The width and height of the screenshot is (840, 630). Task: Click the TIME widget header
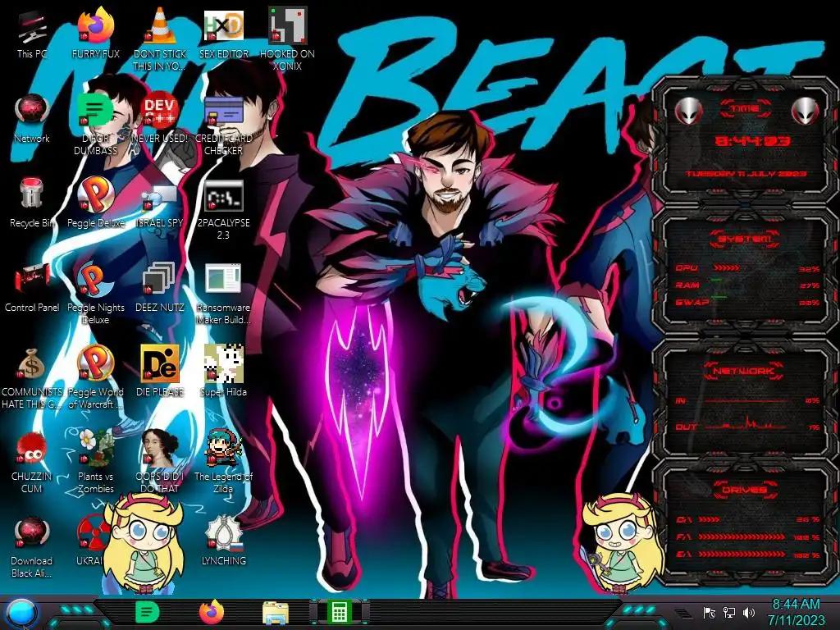click(x=745, y=109)
